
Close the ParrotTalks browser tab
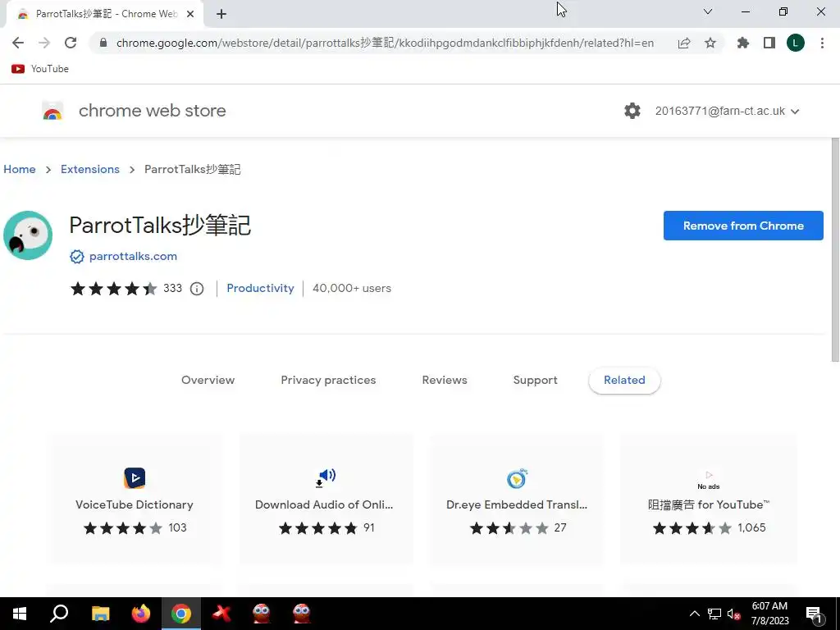pyautogui.click(x=190, y=15)
